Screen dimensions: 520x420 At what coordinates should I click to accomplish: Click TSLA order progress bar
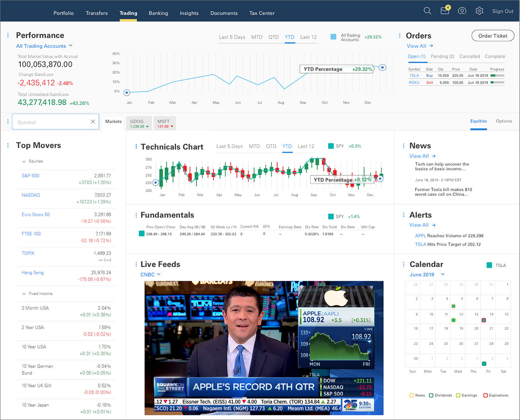pyautogui.click(x=497, y=76)
